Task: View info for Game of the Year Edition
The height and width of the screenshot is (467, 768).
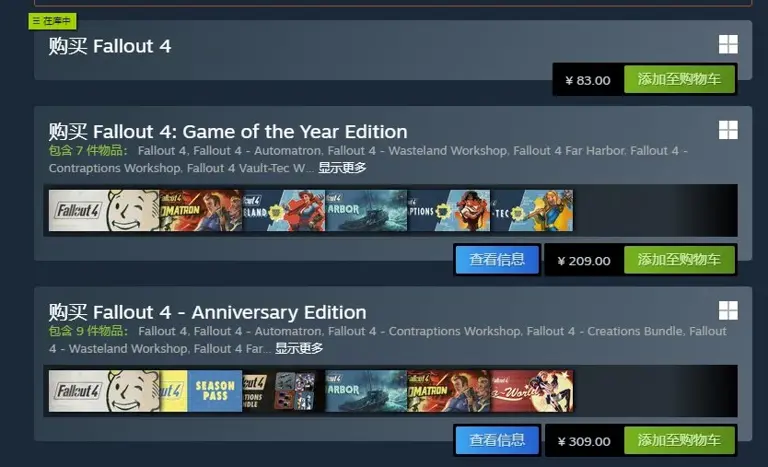Action: point(497,260)
